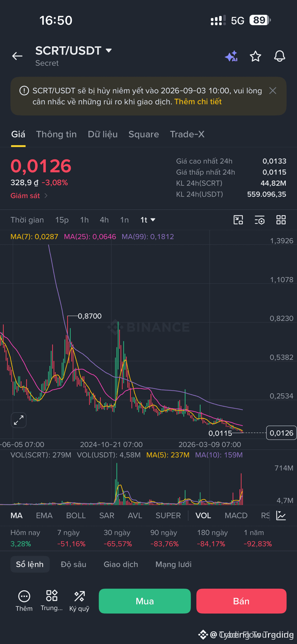Expand the 1t interval dropdown

pyautogui.click(x=148, y=220)
